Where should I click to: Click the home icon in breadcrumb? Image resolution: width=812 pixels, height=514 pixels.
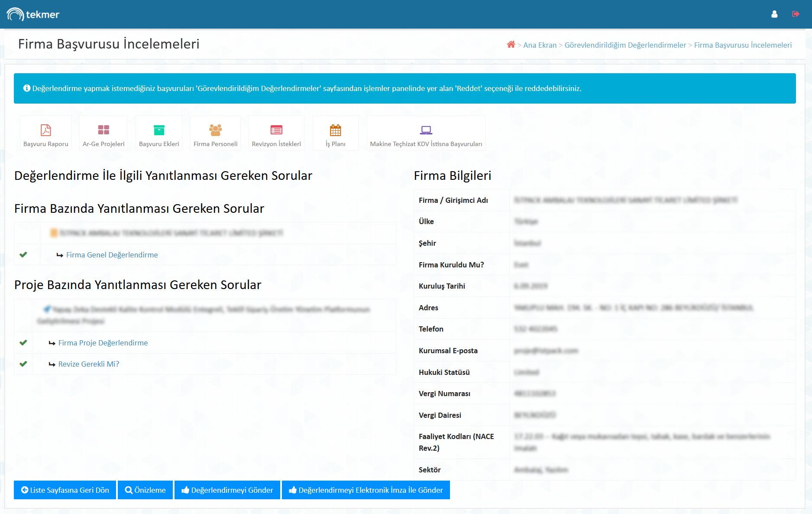click(511, 45)
